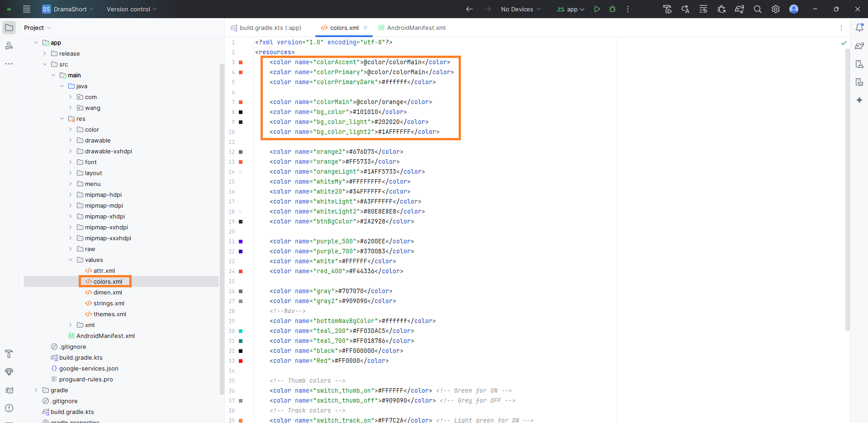
Task: Open the Build hammer tool window
Action: (x=9, y=354)
